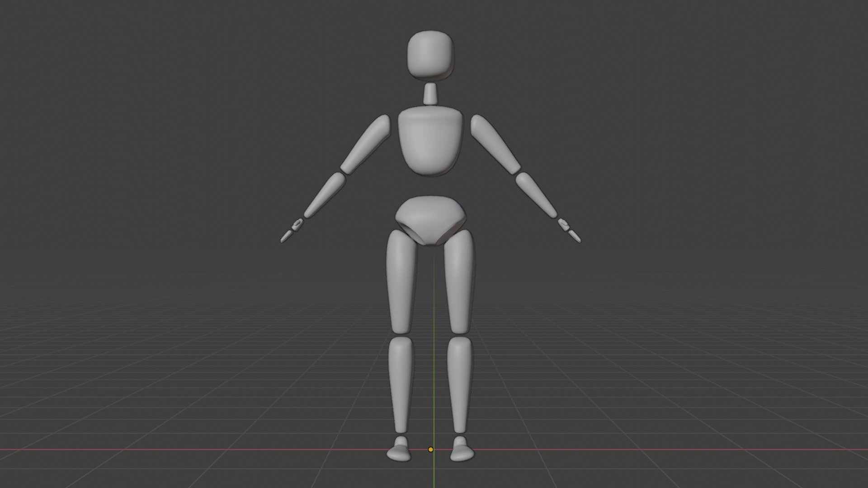Select the forearm on the viewer's right
Image resolution: width=868 pixels, height=488 pixels.
536,195
